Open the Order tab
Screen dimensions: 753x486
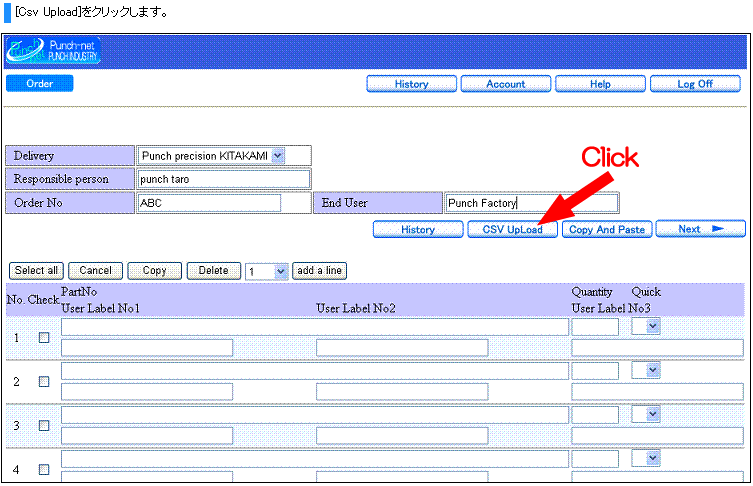click(x=39, y=83)
